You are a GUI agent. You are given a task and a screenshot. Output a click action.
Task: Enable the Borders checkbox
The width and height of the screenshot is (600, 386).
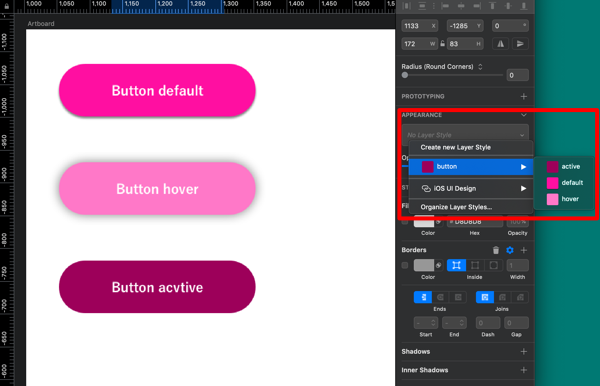pos(405,265)
